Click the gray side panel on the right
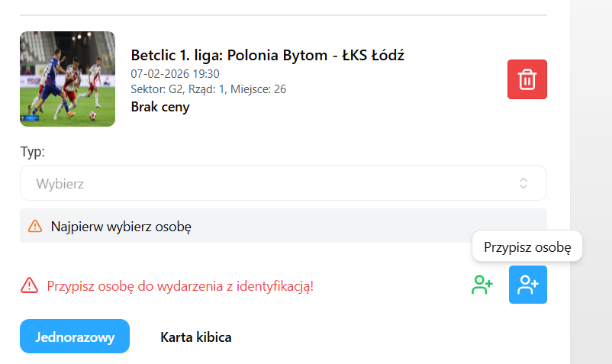612x364 pixels. point(591,182)
